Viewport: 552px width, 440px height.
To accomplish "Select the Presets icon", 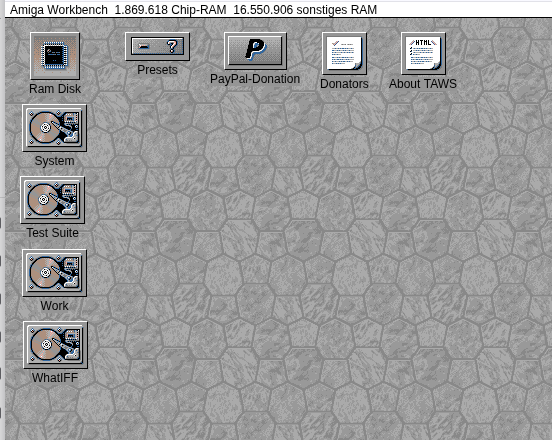I will click(157, 46).
